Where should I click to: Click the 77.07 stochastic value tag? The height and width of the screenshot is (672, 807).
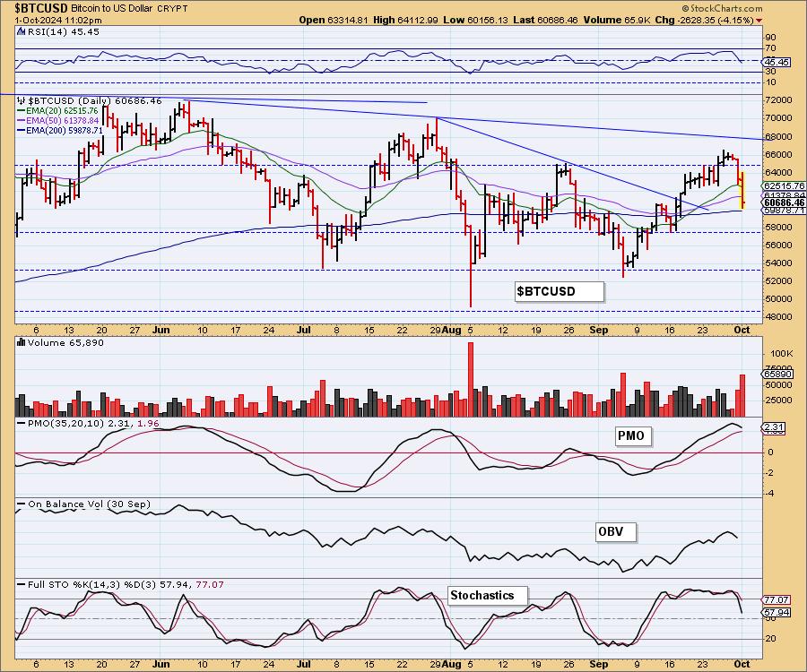pyautogui.click(x=777, y=600)
